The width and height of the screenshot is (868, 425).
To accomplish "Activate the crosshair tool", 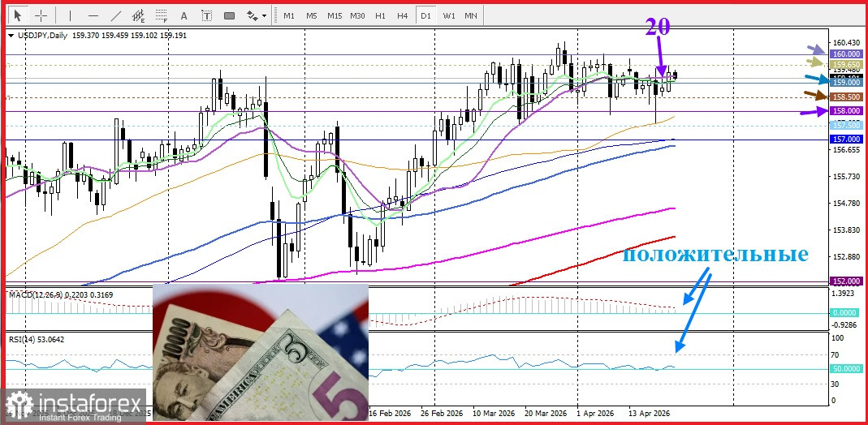I will click(x=41, y=15).
